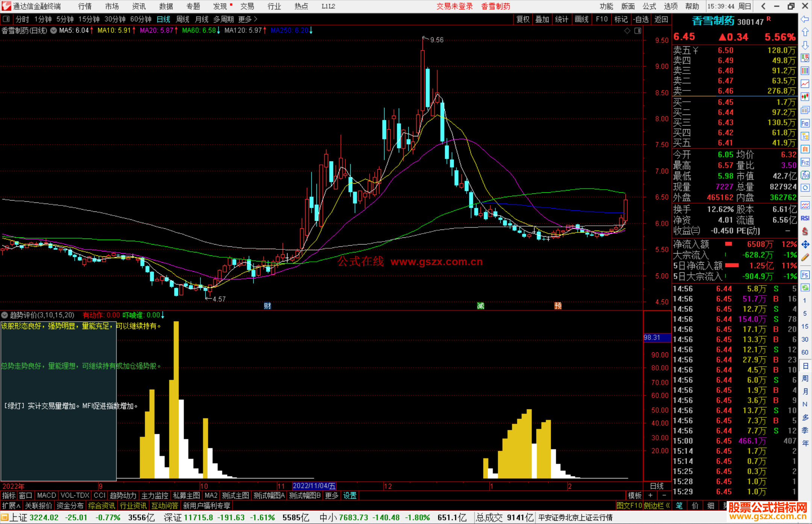The height and width of the screenshot is (524, 812).
Task: Click the candlestick chart icon in sidebar
Action: [x=805, y=97]
